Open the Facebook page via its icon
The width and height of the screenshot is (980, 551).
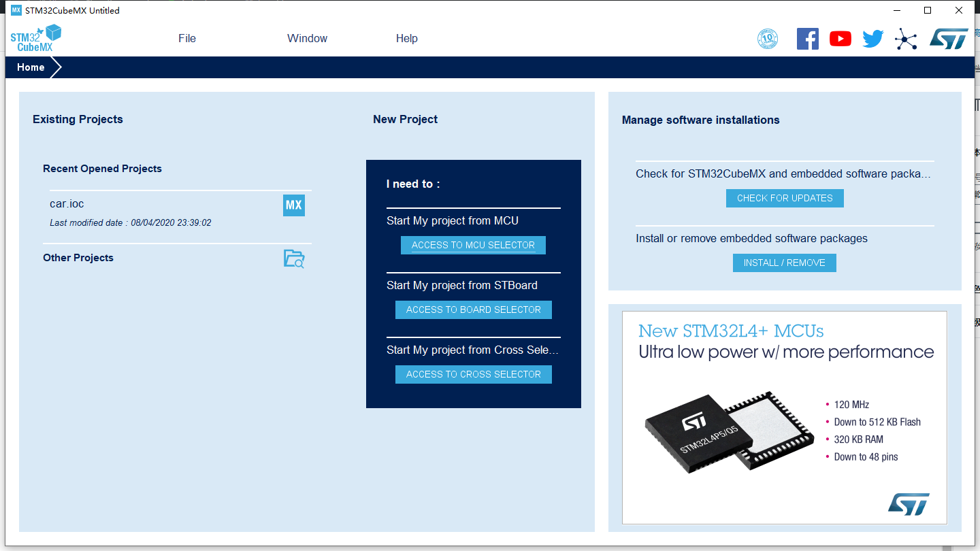808,39
